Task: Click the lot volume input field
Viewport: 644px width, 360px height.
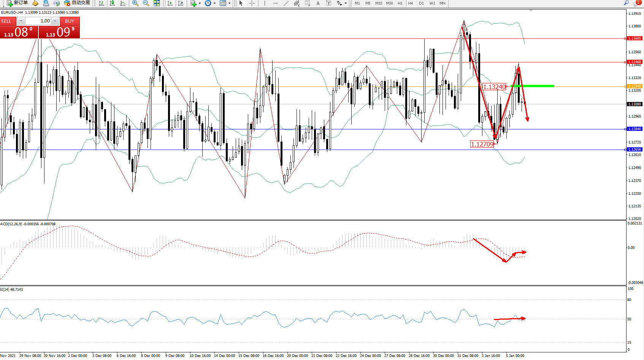Action: pos(38,21)
